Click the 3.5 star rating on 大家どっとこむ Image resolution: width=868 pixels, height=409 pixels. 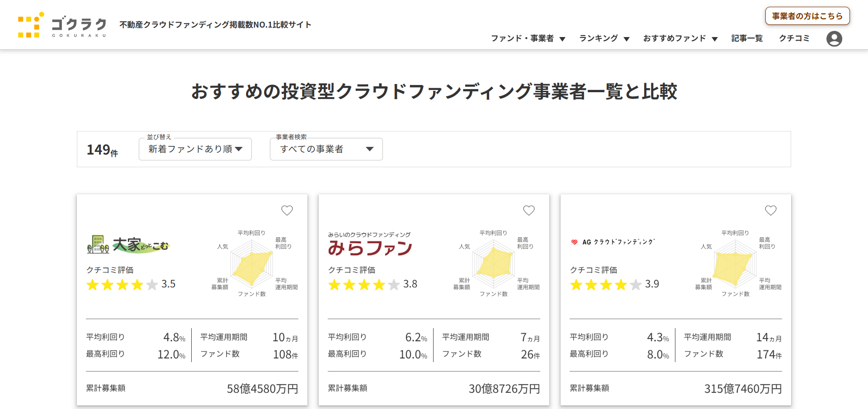click(x=131, y=284)
